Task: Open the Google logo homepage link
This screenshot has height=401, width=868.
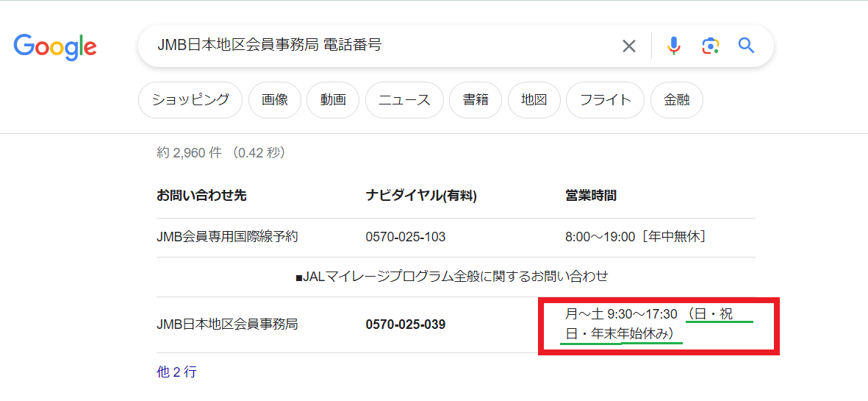Action: pos(55,46)
